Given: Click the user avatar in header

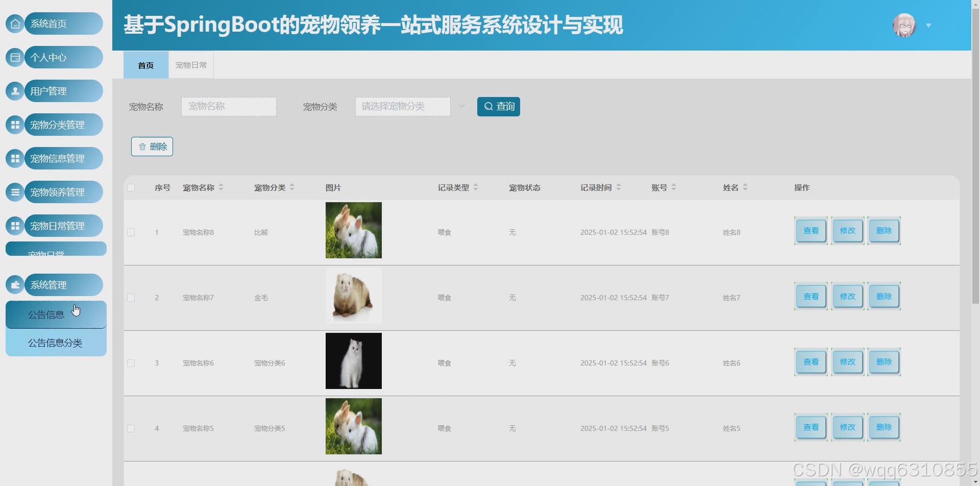Looking at the screenshot, I should click(904, 25).
